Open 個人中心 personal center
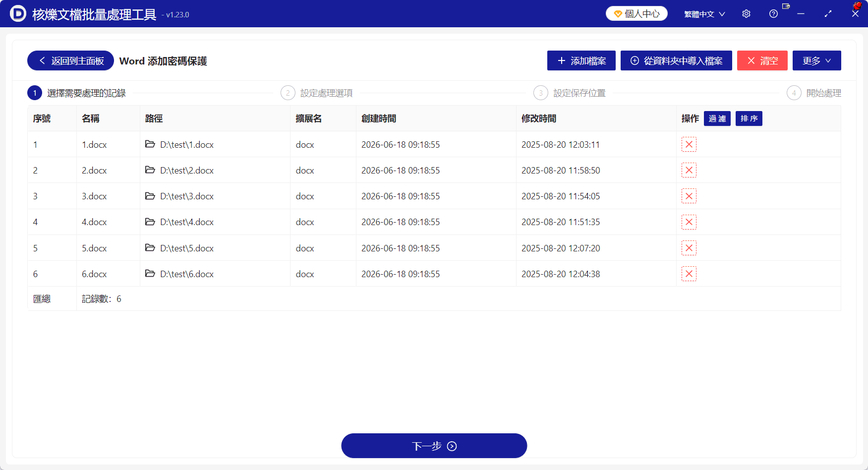Image resolution: width=868 pixels, height=470 pixels. coord(637,14)
